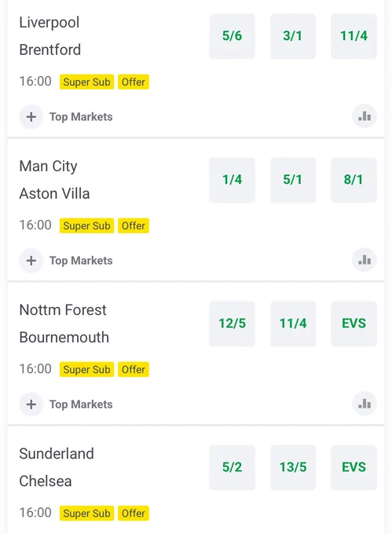Open Nottm Forest v Bournemouth match page

pyautogui.click(x=64, y=324)
